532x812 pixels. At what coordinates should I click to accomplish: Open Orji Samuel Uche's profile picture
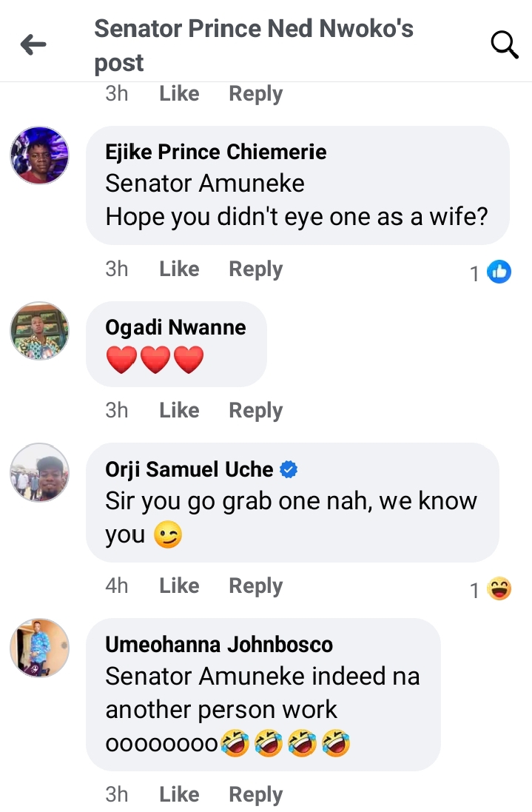pos(39,472)
